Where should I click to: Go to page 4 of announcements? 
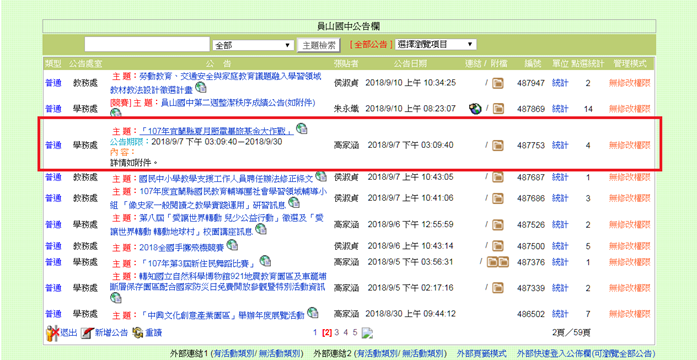point(346,332)
